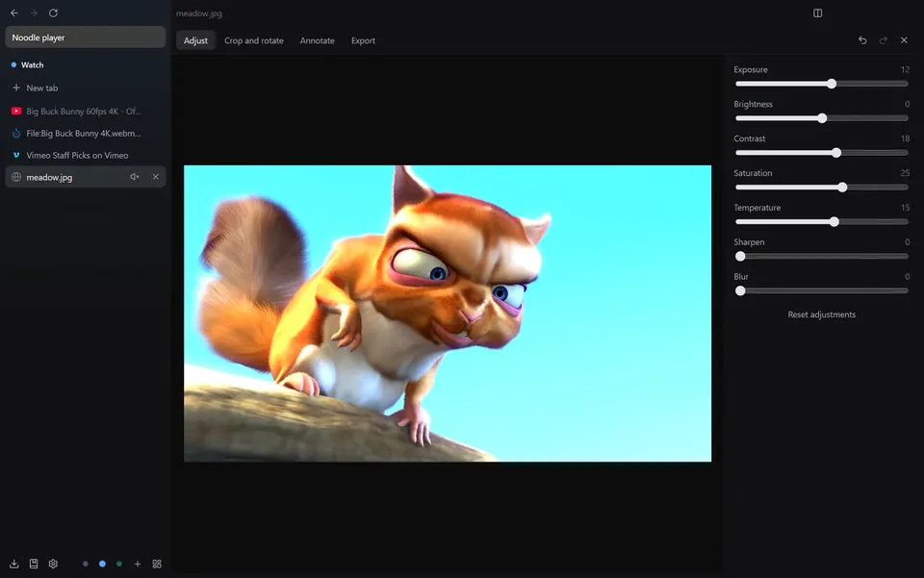Switch to Crop and rotate tab
The height and width of the screenshot is (578, 924).
pos(254,40)
